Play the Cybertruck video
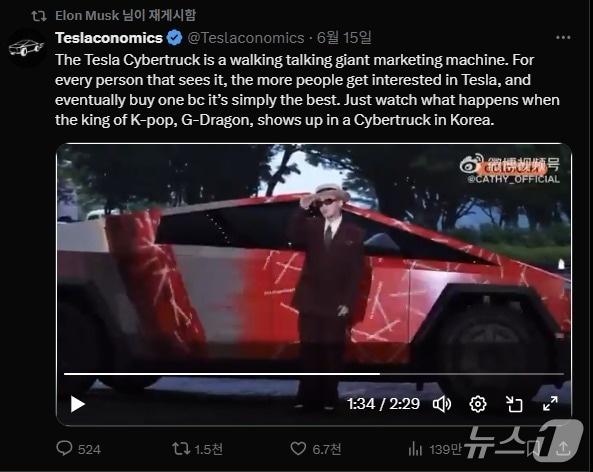Screen dimensions: 593x472 pos(78,404)
